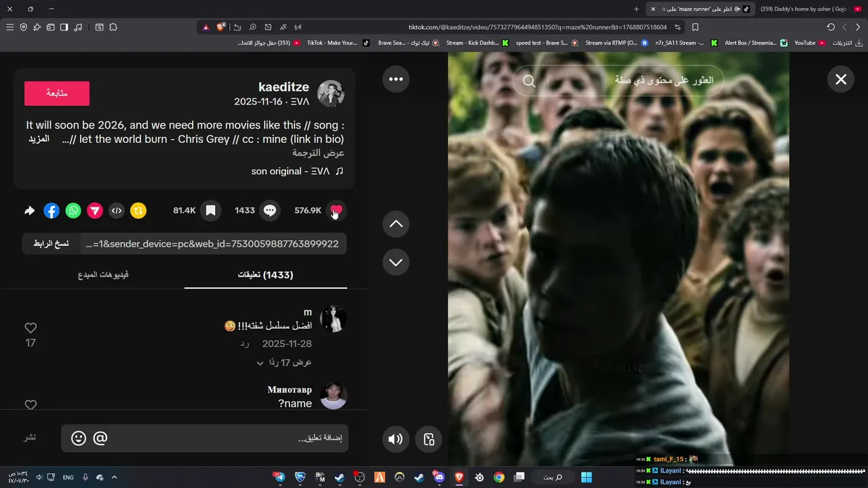Image resolution: width=868 pixels, height=488 pixels.
Task: Like the comment by m
Action: [31, 328]
